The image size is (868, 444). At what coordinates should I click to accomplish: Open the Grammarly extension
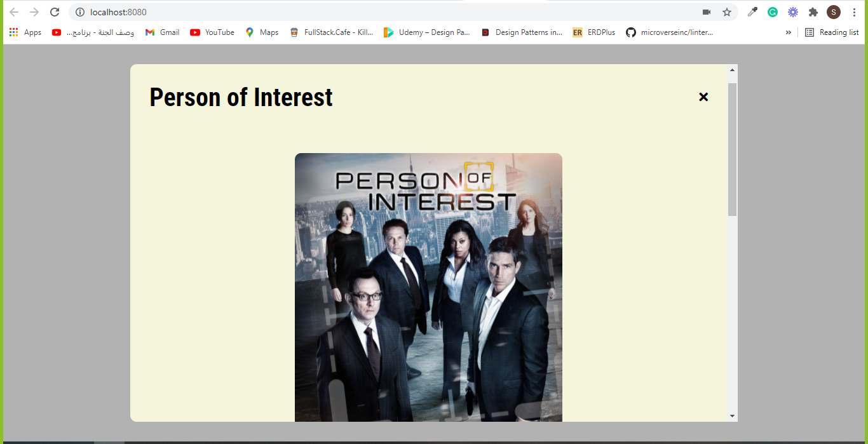pyautogui.click(x=773, y=12)
